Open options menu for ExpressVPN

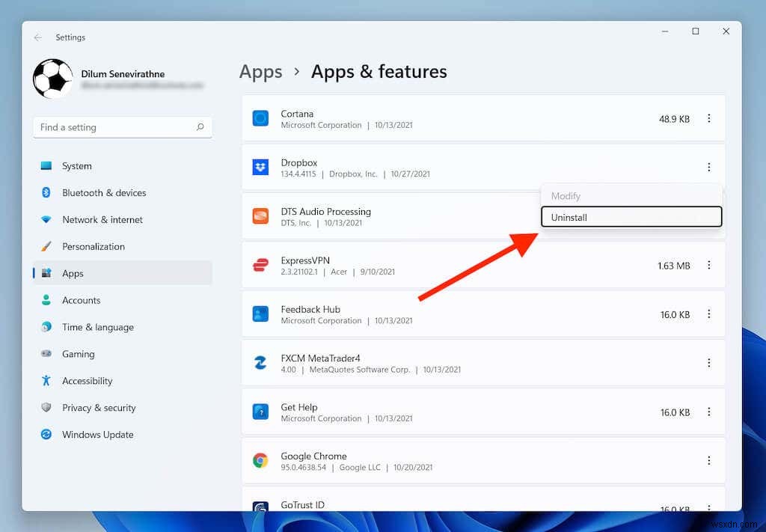click(x=708, y=265)
